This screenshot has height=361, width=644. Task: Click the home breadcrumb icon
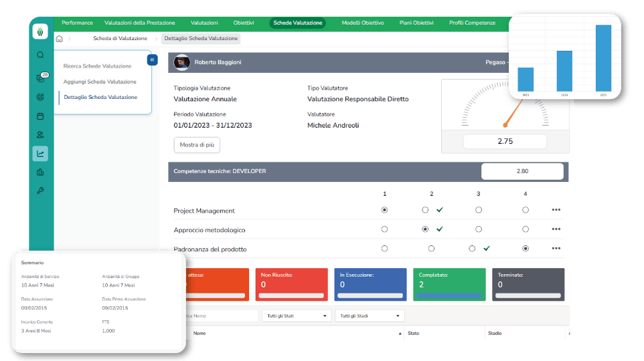pos(60,39)
